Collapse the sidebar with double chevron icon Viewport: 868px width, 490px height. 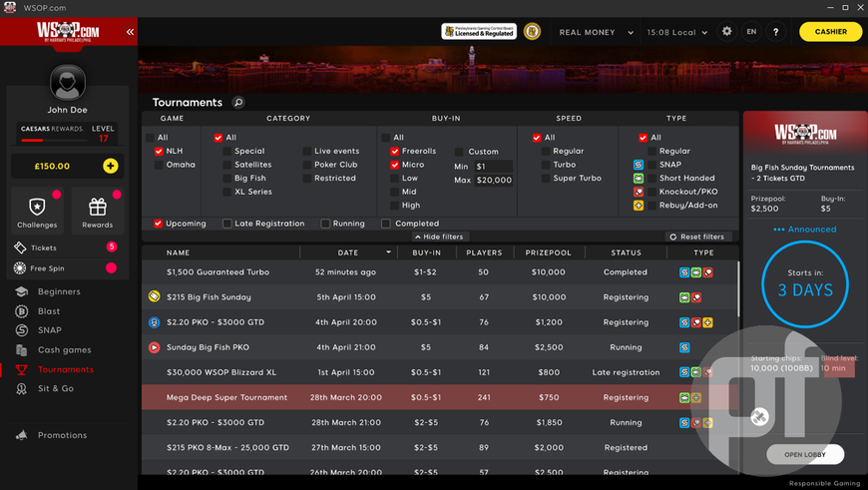130,32
